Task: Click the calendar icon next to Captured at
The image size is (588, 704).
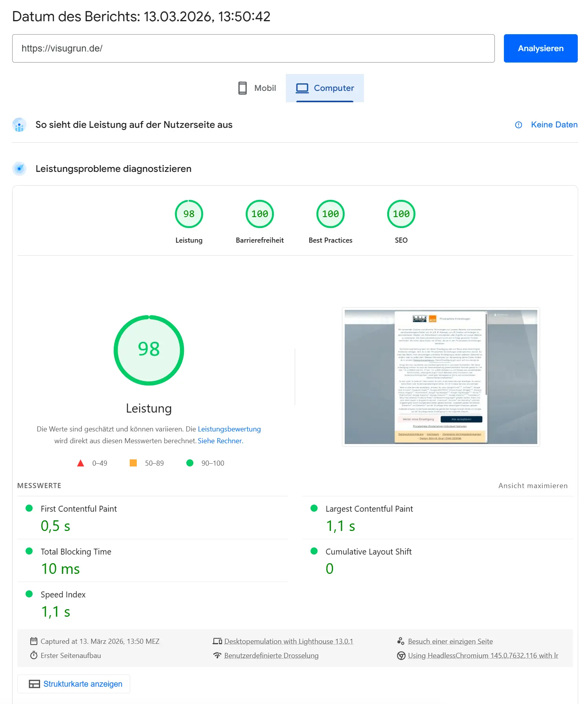Action: (34, 641)
